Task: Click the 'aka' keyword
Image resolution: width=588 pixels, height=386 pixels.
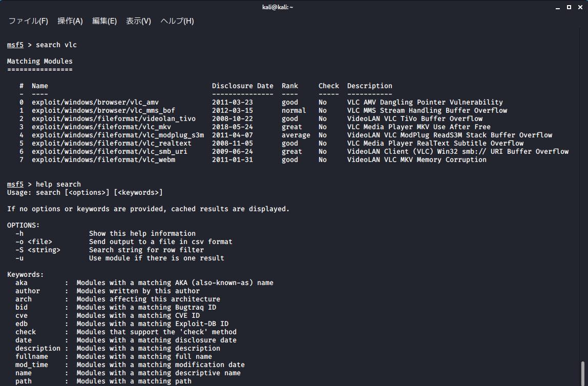Action: pyautogui.click(x=22, y=283)
